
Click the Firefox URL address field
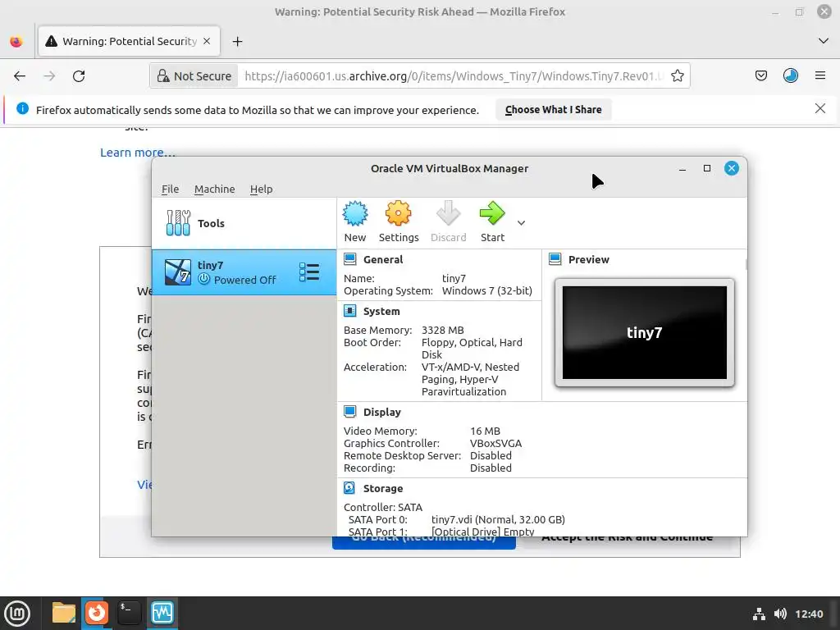click(454, 76)
